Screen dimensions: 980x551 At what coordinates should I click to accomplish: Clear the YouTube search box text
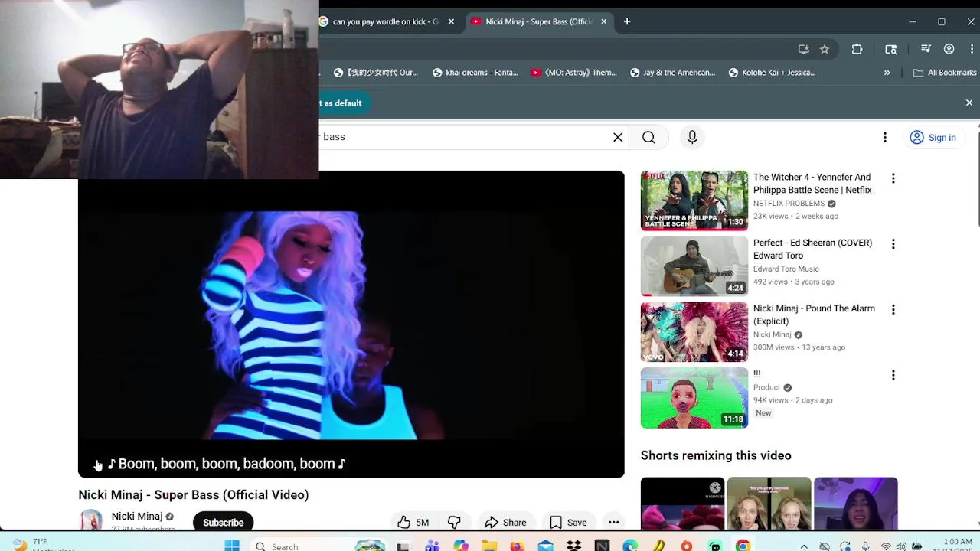618,137
